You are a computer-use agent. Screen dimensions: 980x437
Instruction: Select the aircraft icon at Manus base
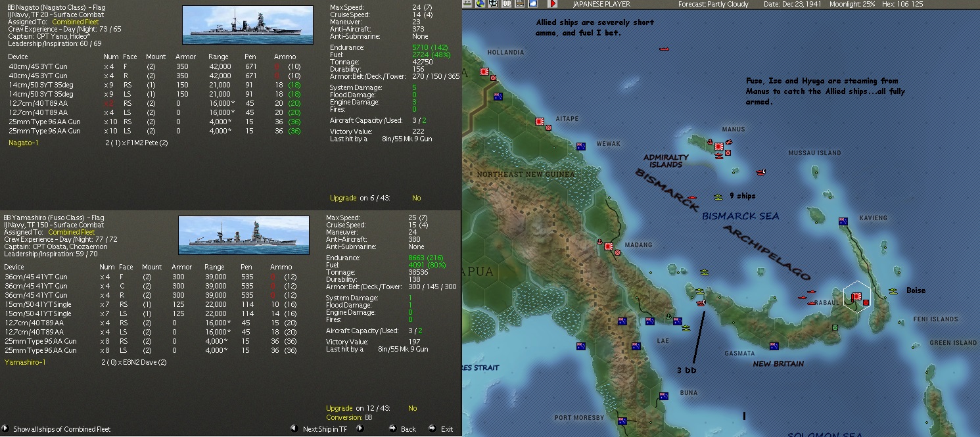click(x=728, y=143)
